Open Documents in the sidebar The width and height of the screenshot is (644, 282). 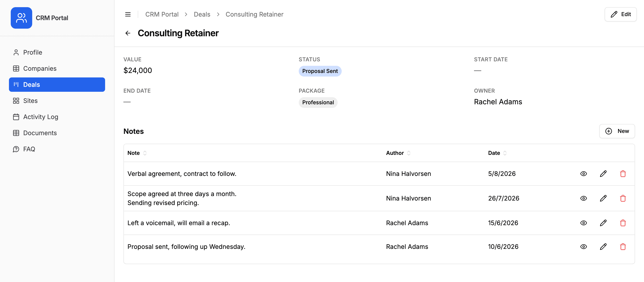point(57,133)
